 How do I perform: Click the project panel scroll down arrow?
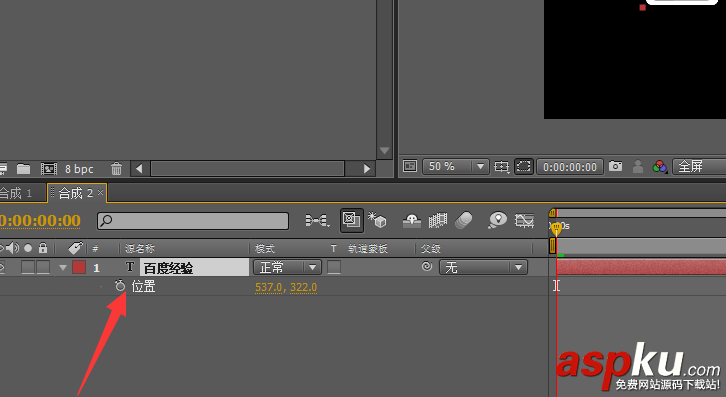click(384, 151)
